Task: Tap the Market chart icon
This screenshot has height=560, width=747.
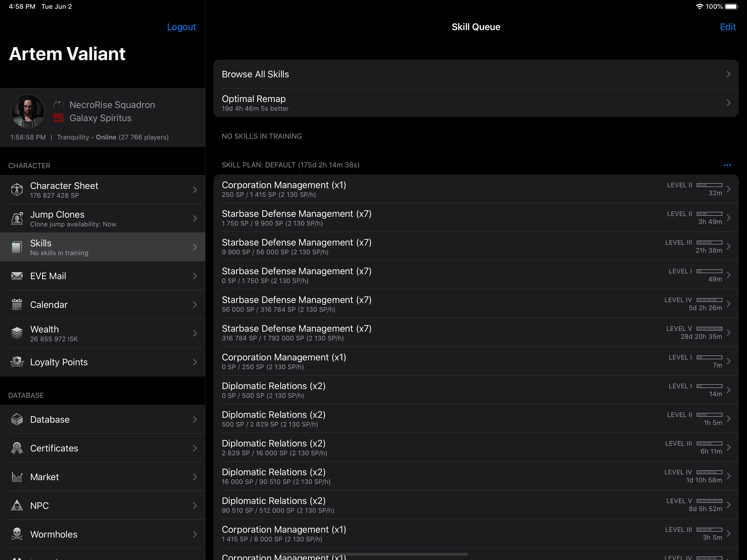Action: coord(17,477)
